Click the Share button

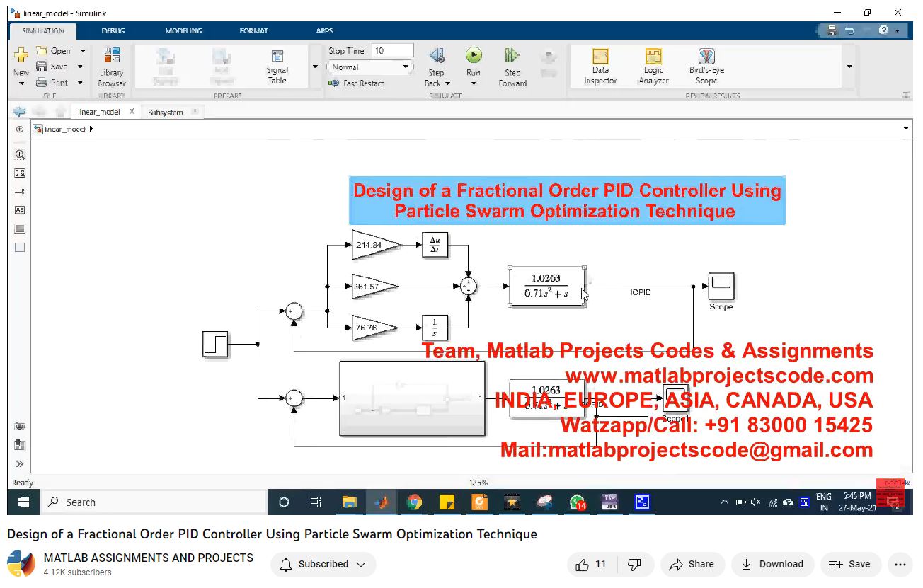point(692,565)
